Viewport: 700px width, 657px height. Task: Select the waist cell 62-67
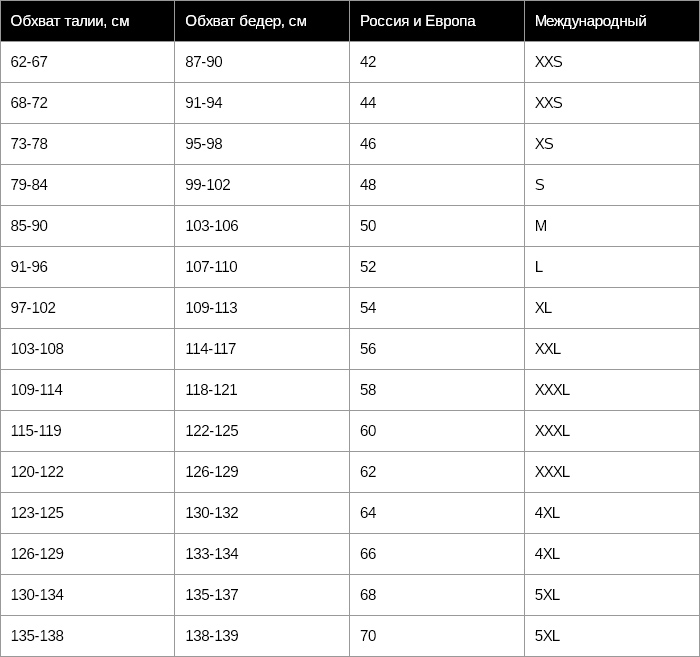(88, 62)
